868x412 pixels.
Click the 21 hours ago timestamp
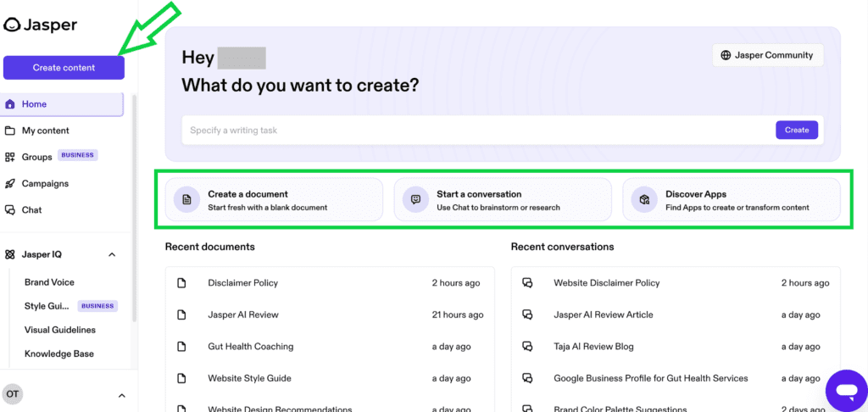click(458, 315)
